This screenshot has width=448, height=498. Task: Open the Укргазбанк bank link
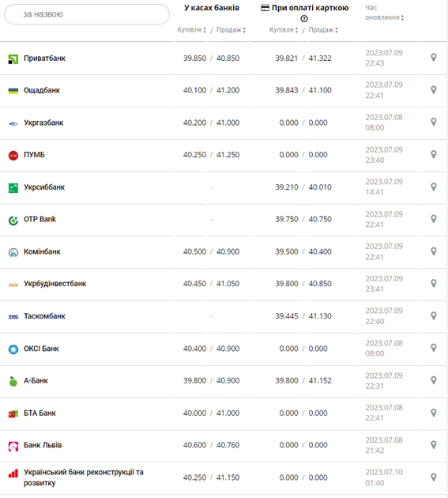click(x=43, y=123)
